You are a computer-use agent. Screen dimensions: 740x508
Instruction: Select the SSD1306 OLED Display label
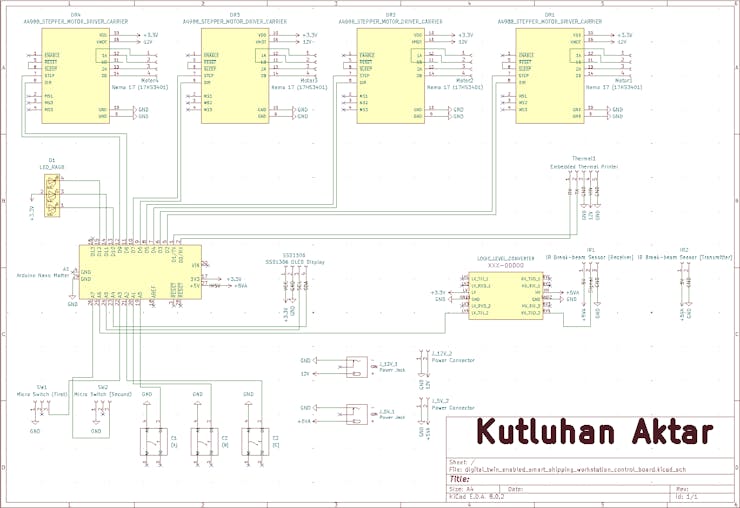[x=295, y=262]
